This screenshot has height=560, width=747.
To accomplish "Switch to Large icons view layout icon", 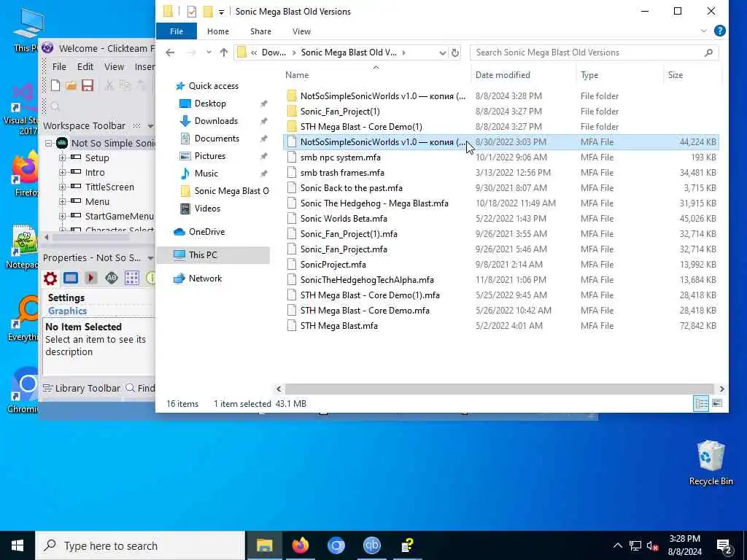I will point(717,404).
